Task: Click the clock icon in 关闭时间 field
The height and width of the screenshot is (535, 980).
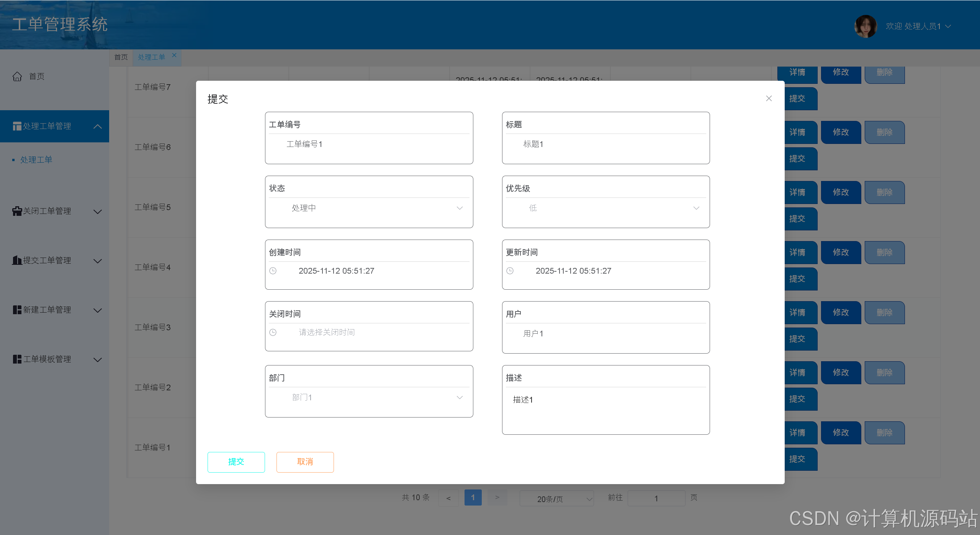Action: (273, 333)
